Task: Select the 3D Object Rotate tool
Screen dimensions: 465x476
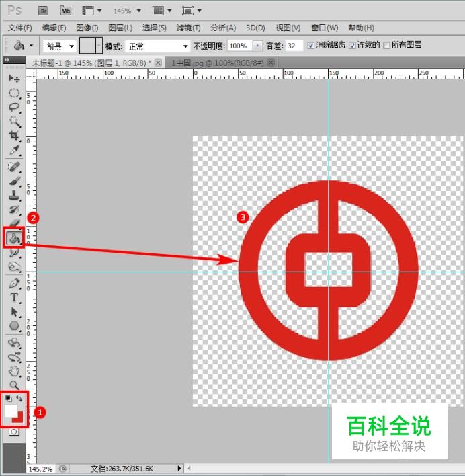Action: coord(14,344)
